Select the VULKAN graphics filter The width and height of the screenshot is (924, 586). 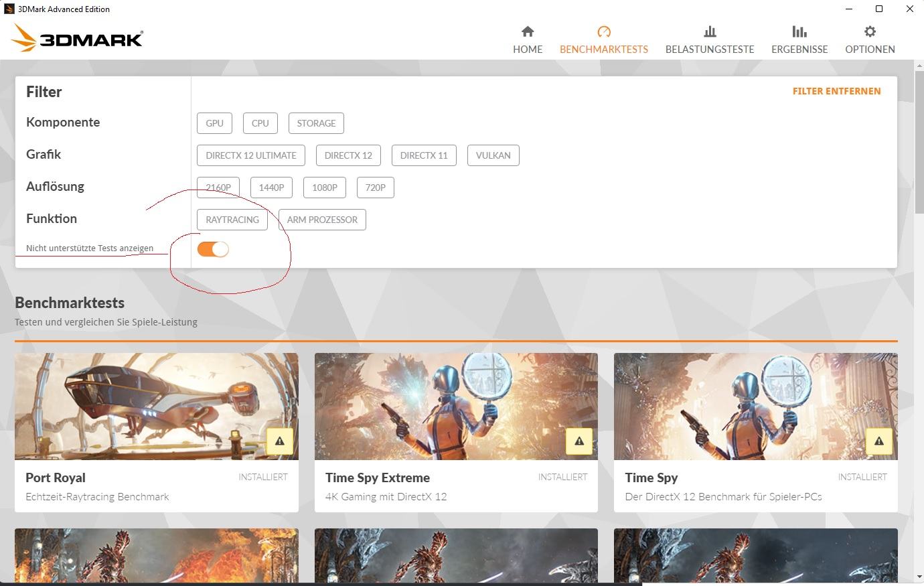(x=493, y=155)
